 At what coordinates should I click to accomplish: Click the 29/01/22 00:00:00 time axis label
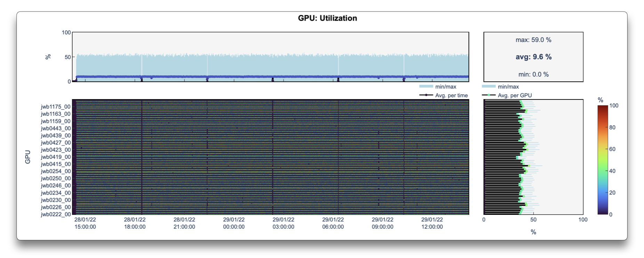[x=234, y=223]
